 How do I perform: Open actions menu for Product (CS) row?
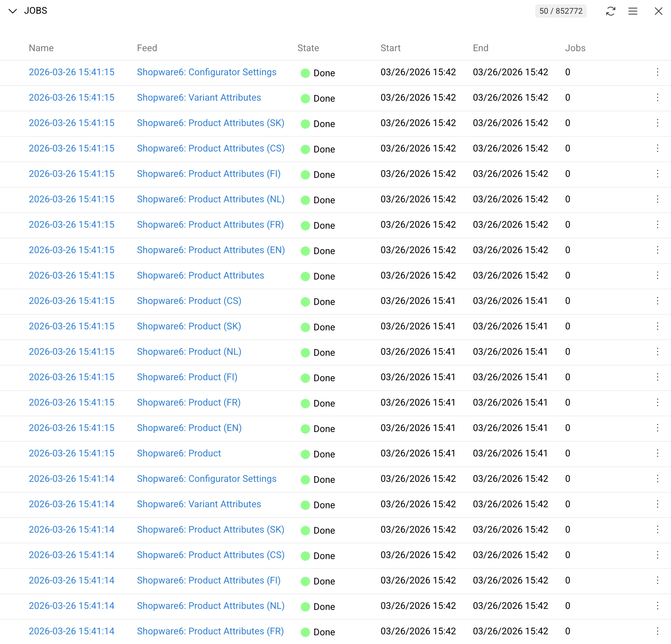(x=657, y=301)
